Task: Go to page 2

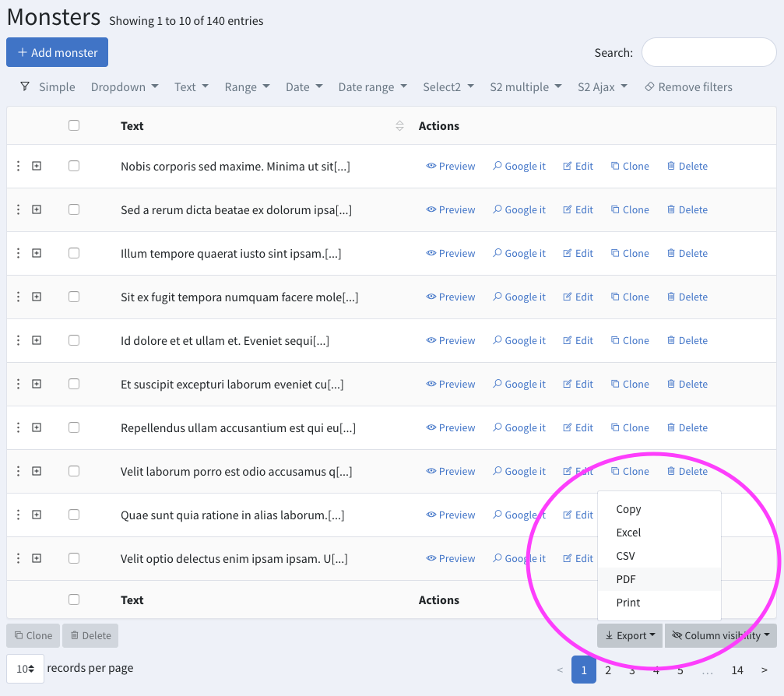Action: (608, 670)
